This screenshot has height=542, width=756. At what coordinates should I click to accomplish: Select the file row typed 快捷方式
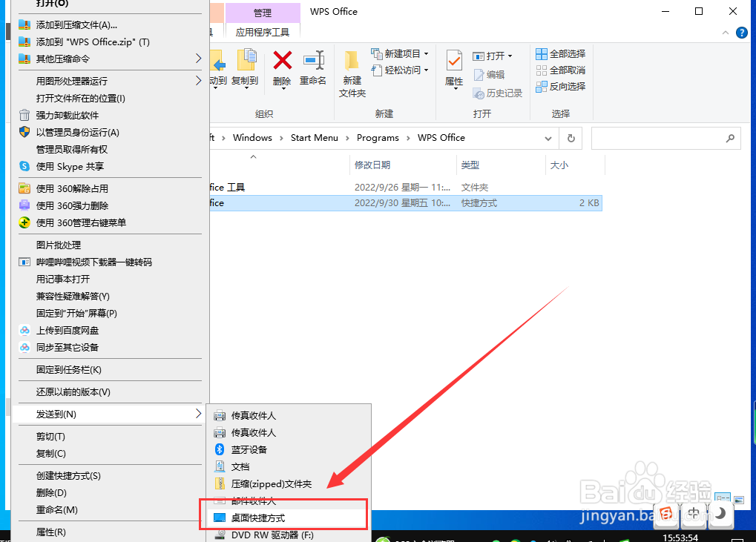(406, 203)
